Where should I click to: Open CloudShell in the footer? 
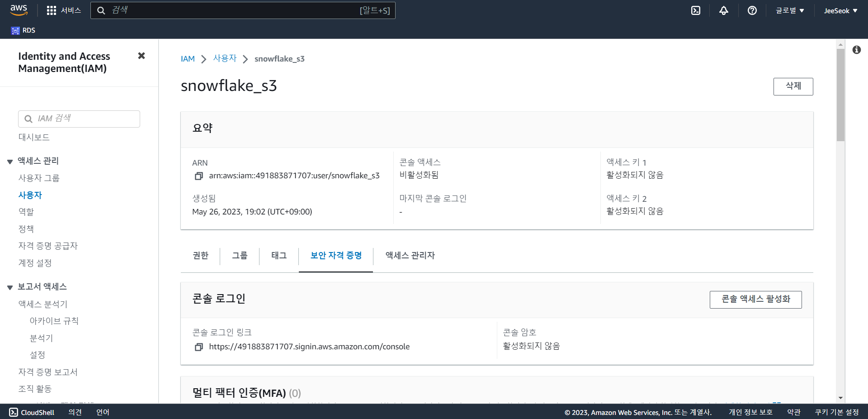pos(32,412)
